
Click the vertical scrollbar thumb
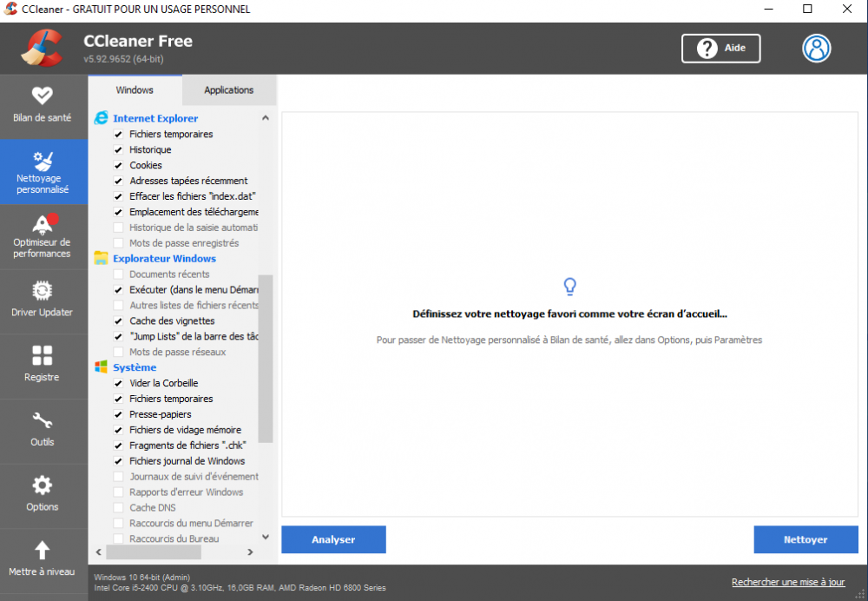[266, 359]
